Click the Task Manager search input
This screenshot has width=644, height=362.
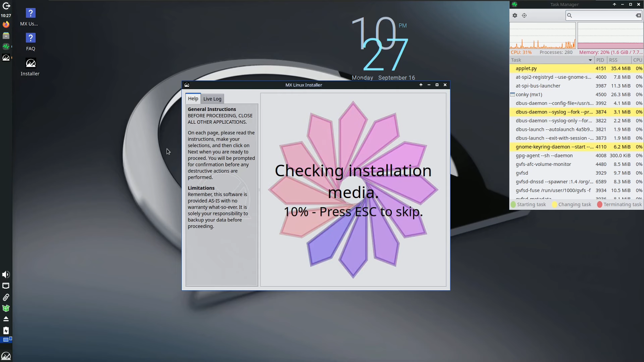click(x=603, y=15)
